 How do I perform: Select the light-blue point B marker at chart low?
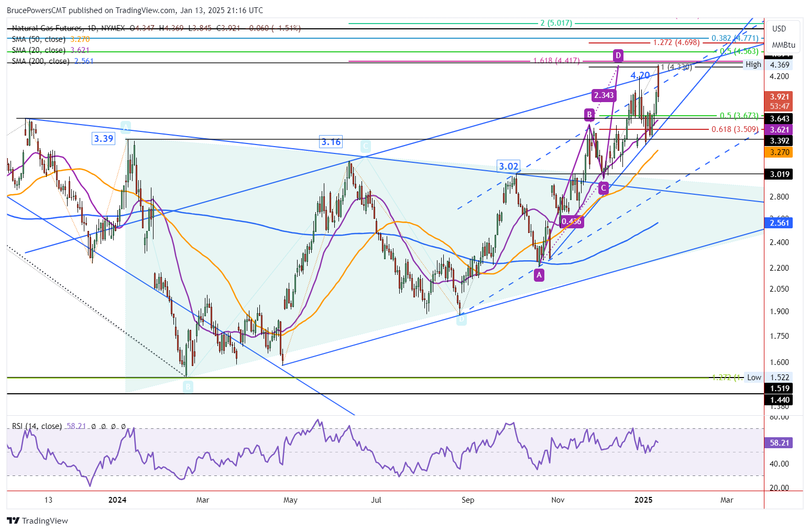coord(188,387)
